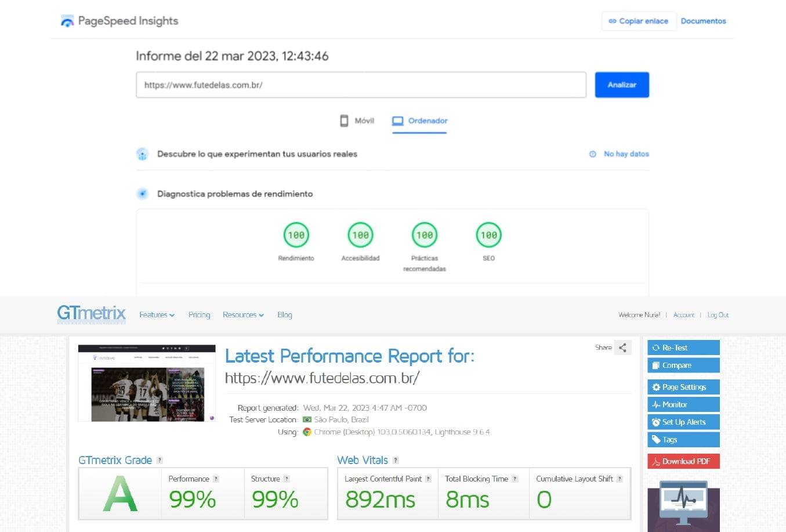Image resolution: width=786 pixels, height=532 pixels.
Task: Click the Prácticas recomendadas score gauge
Action: click(x=425, y=235)
